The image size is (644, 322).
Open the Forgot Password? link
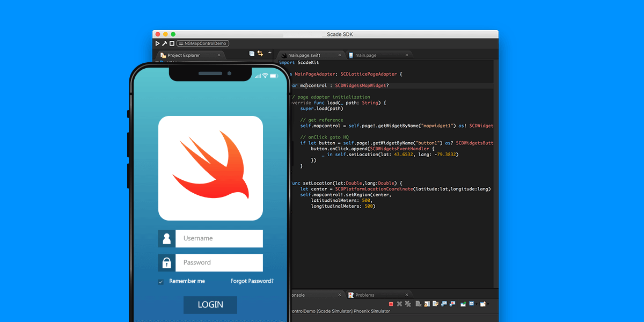[252, 281]
